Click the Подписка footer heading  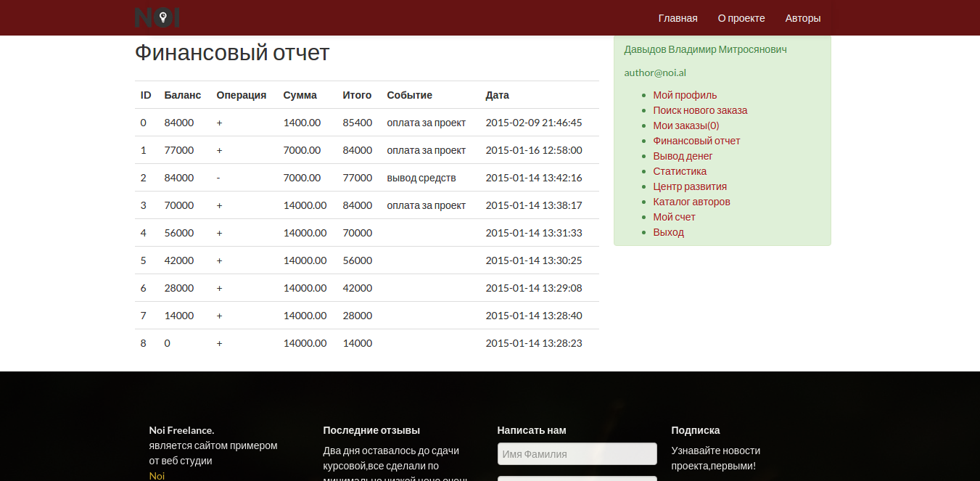(x=696, y=430)
